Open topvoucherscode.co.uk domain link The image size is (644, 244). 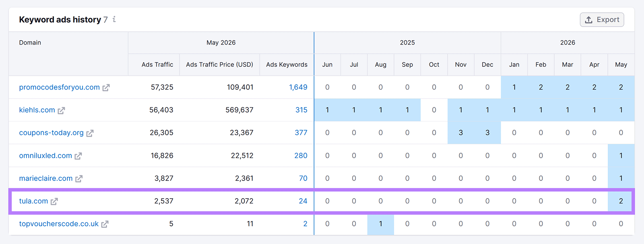59,224
